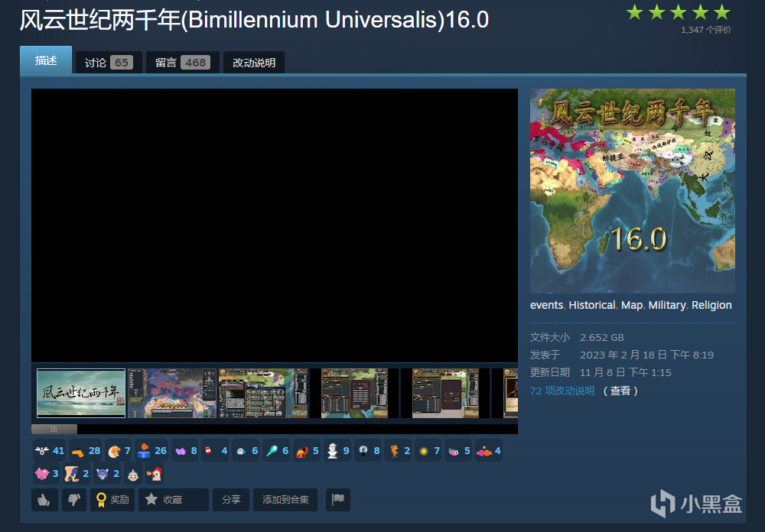The width and height of the screenshot is (765, 532).
Task: Open the 留言 comments tab
Action: 183,63
